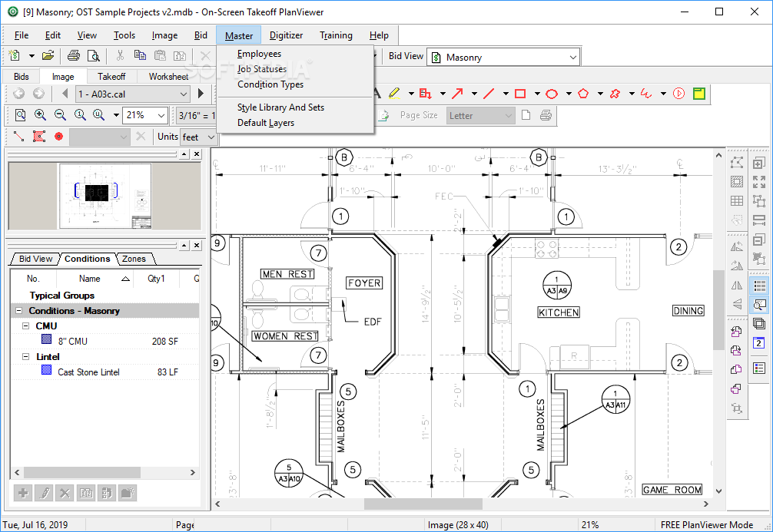Click the Zoom to Page magnifier icon
Viewport: 773px width, 532px height.
click(20, 115)
